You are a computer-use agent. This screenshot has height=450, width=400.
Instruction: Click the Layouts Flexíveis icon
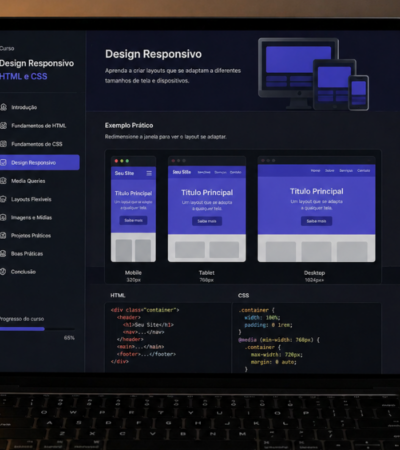(x=3, y=199)
